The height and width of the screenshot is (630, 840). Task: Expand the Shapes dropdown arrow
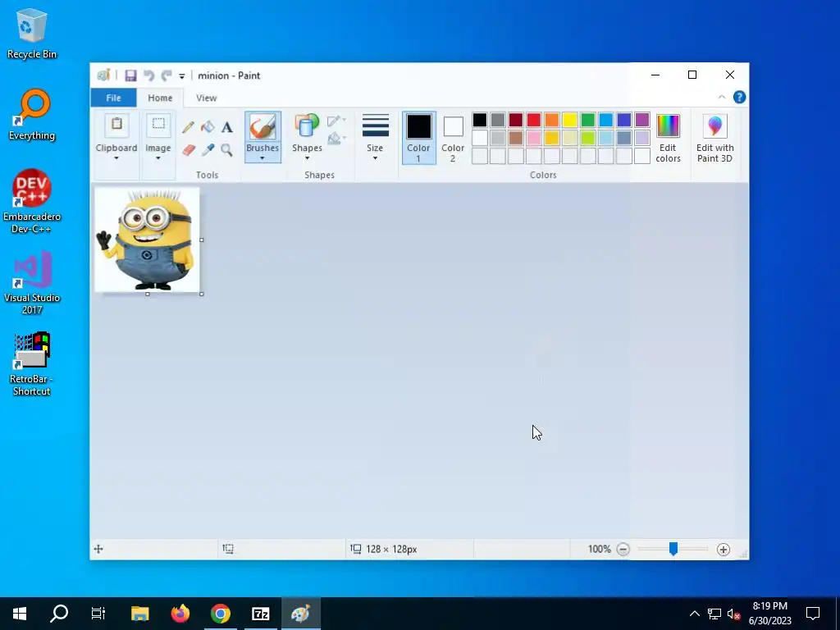(x=307, y=158)
